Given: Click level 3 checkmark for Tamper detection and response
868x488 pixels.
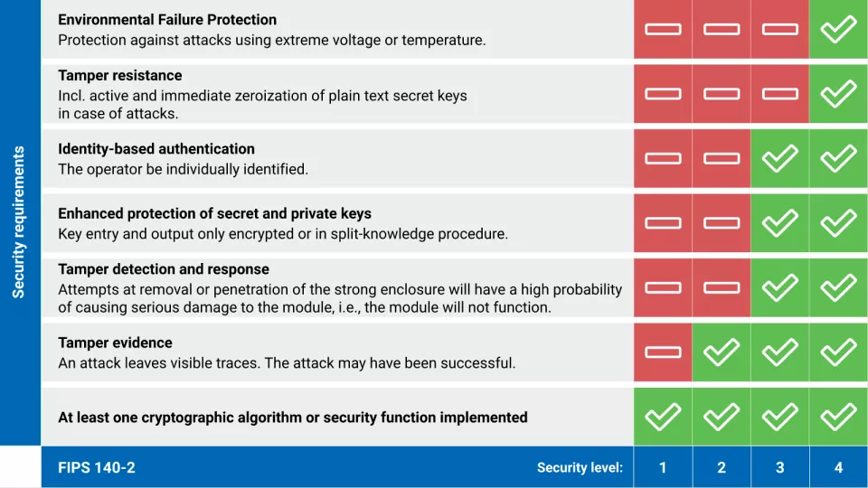Looking at the screenshot, I should (779, 287).
